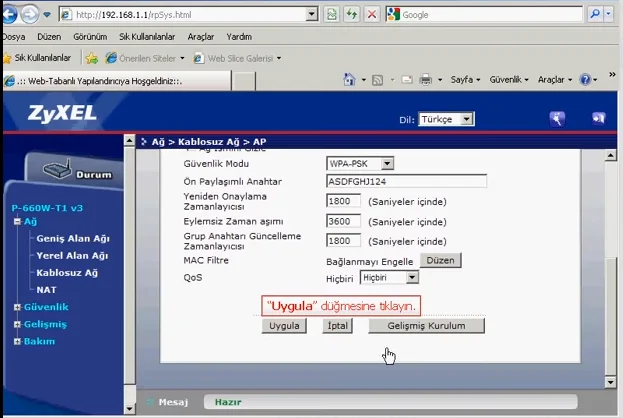623x418 pixels.
Task: Click sidebar scrollbar down arrow
Action: point(130,408)
